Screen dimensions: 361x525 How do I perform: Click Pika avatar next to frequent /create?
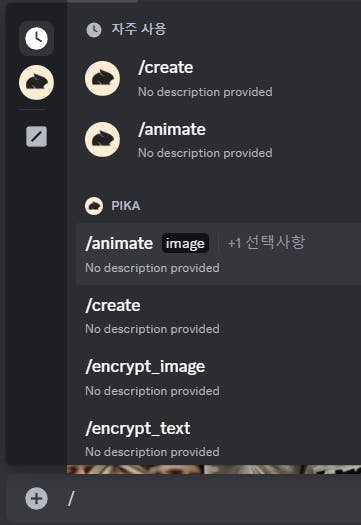click(x=102, y=79)
